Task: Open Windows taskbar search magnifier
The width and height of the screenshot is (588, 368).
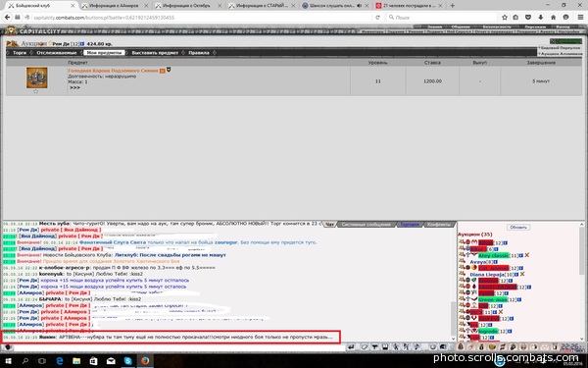Action: (25, 361)
